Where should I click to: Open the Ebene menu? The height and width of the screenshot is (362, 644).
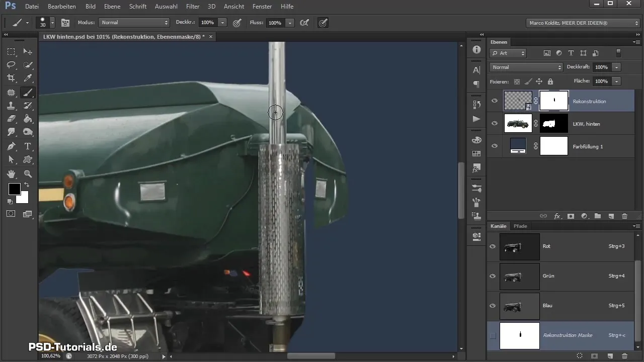[x=112, y=7]
